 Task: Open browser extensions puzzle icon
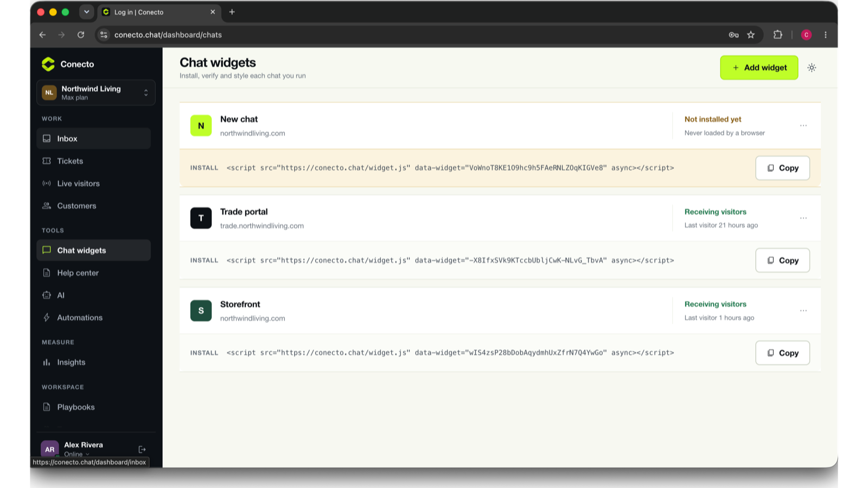coord(777,35)
